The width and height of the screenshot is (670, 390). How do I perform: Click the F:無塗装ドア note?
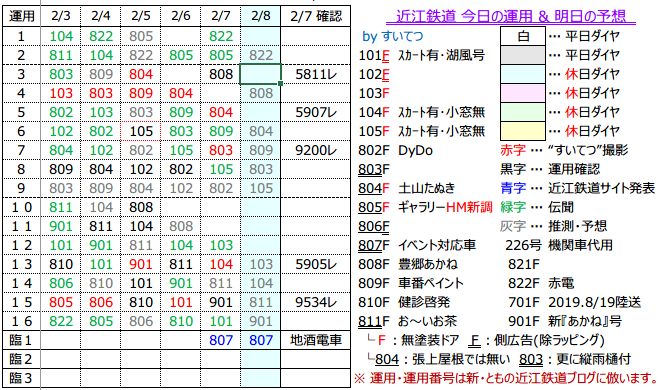pyautogui.click(x=414, y=340)
